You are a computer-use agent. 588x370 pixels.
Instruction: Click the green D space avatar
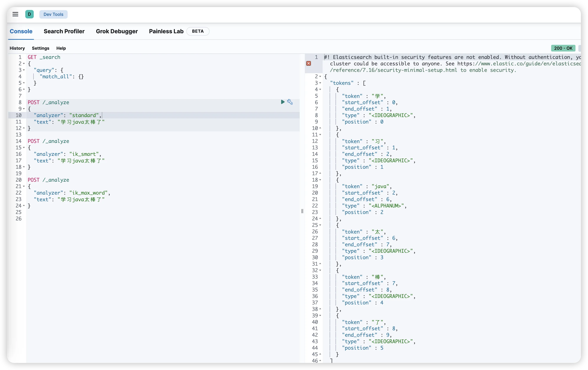click(29, 14)
